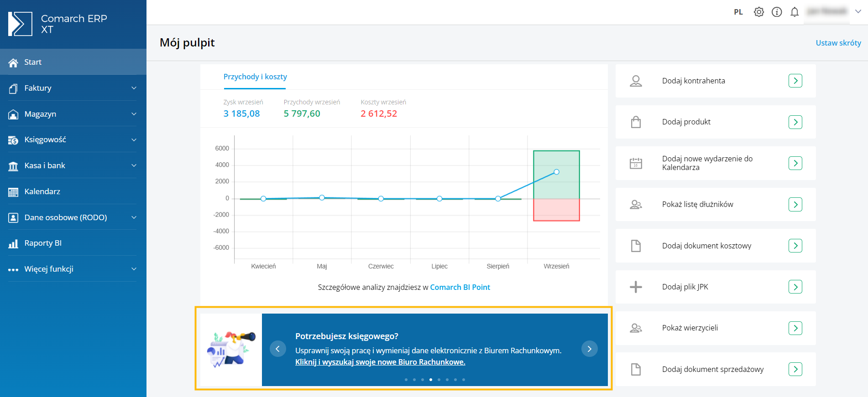868x397 pixels.
Task: Click arrow icon beside Pokaż listę dłużników
Action: click(x=795, y=205)
